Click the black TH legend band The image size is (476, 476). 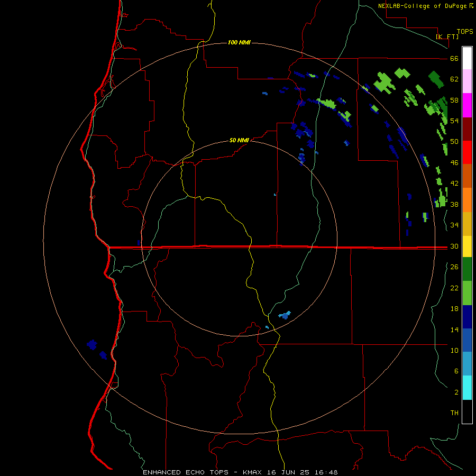467,411
